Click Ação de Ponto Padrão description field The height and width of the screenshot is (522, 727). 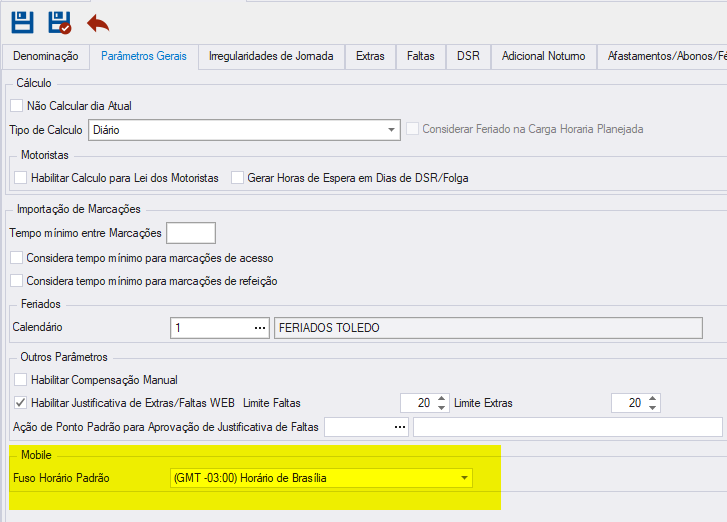[568, 427]
